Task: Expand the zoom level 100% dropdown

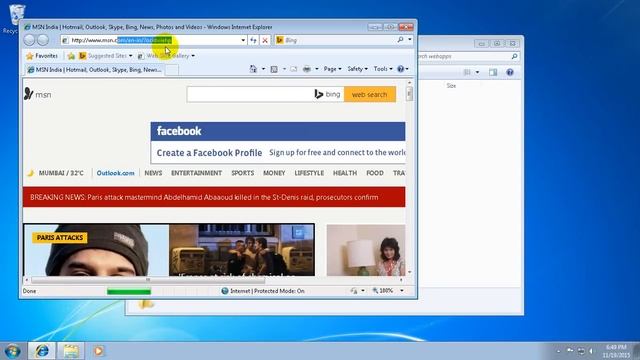Action: point(402,291)
